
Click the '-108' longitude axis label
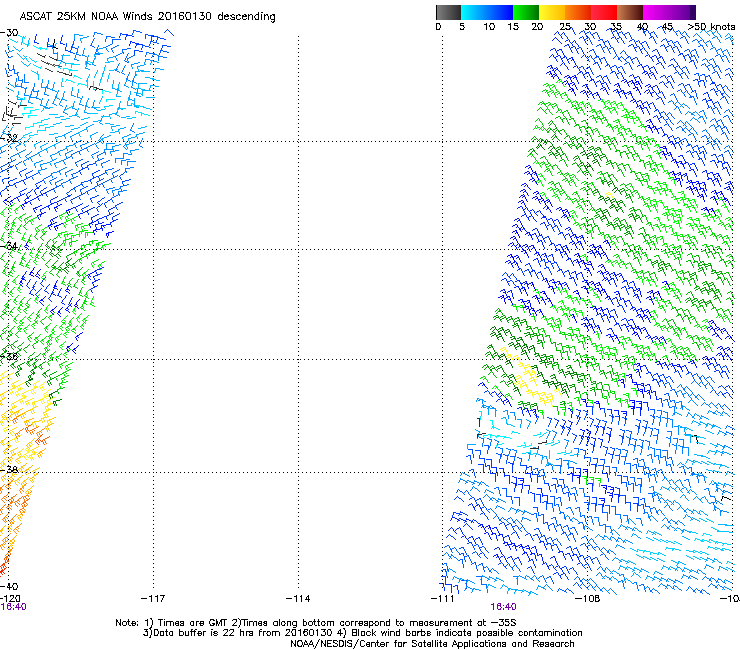[x=587, y=599]
